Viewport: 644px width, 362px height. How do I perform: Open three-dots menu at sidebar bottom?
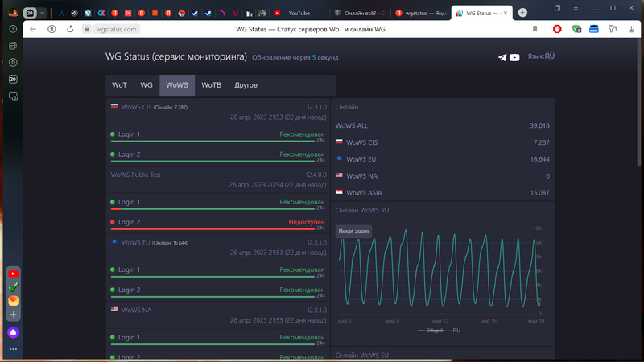13,349
